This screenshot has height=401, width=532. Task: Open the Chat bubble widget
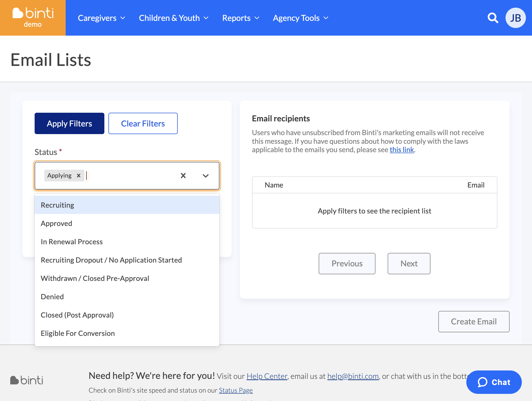[x=494, y=382]
